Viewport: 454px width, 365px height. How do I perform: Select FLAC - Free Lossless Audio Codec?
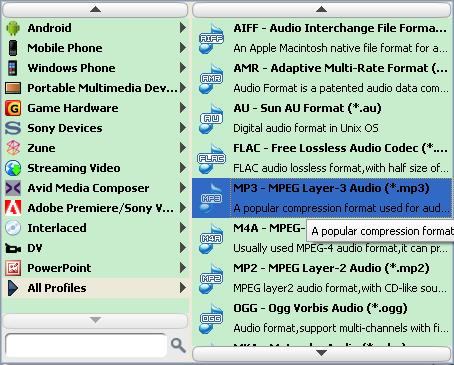tap(322, 158)
